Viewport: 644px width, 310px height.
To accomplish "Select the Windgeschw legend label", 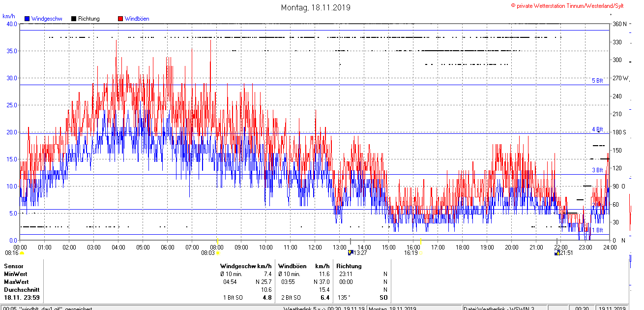I will [47, 19].
